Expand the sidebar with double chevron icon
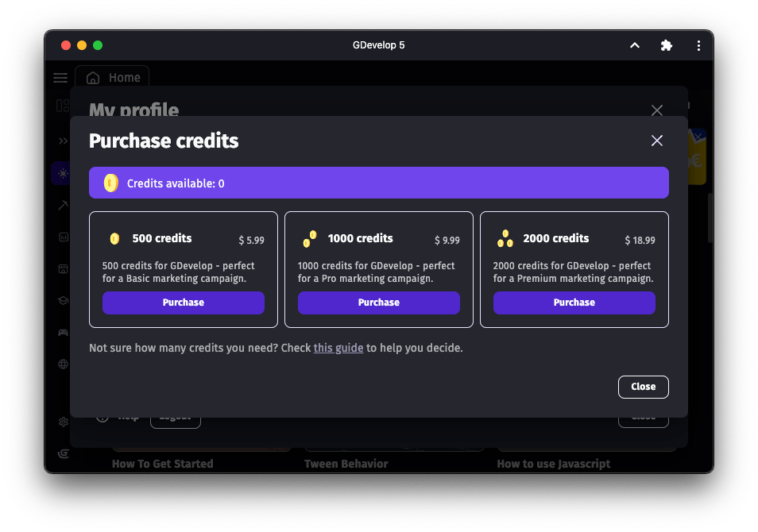Viewport: 758px width, 532px height. point(63,141)
